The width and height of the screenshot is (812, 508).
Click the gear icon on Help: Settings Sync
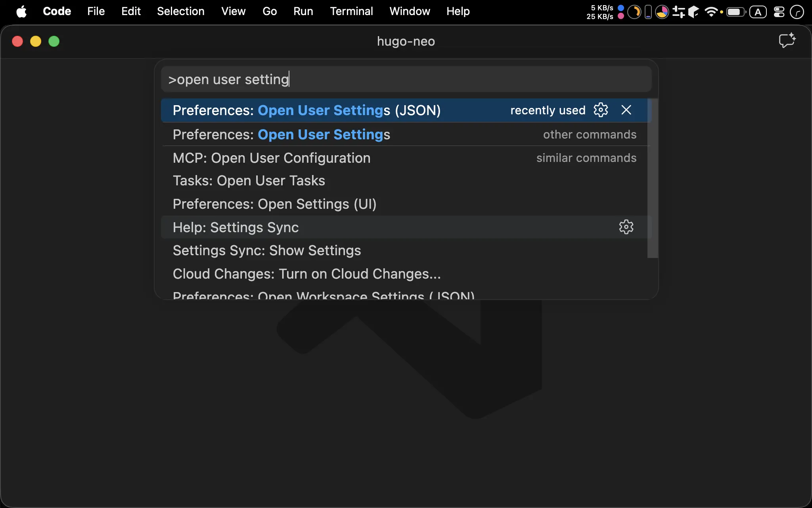click(x=626, y=227)
